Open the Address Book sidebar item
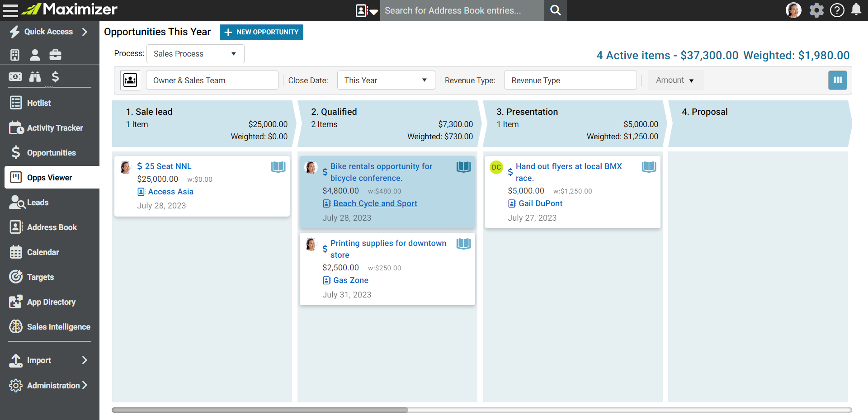Viewport: 868px width, 420px height. coord(50,227)
